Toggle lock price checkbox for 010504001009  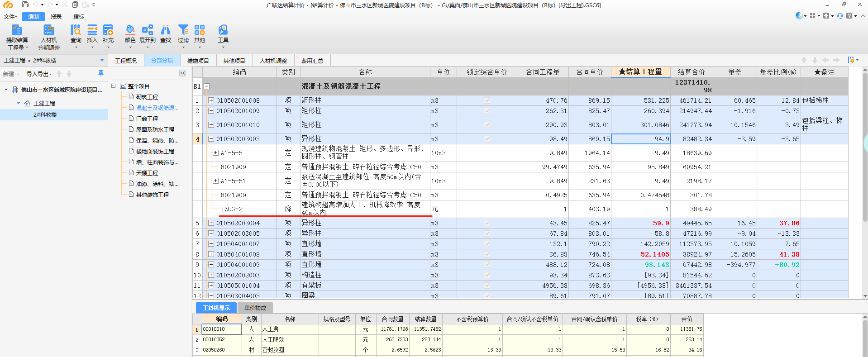coord(487,265)
